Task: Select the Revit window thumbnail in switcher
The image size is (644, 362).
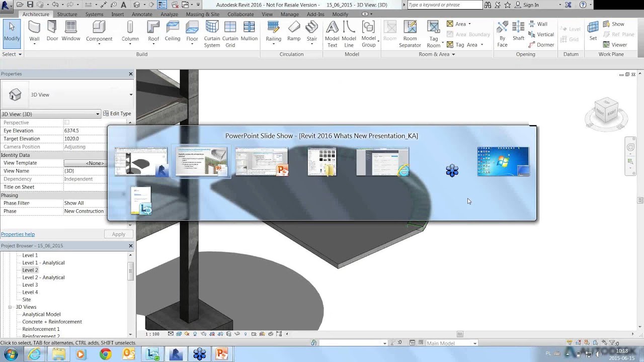Action: [x=141, y=161]
